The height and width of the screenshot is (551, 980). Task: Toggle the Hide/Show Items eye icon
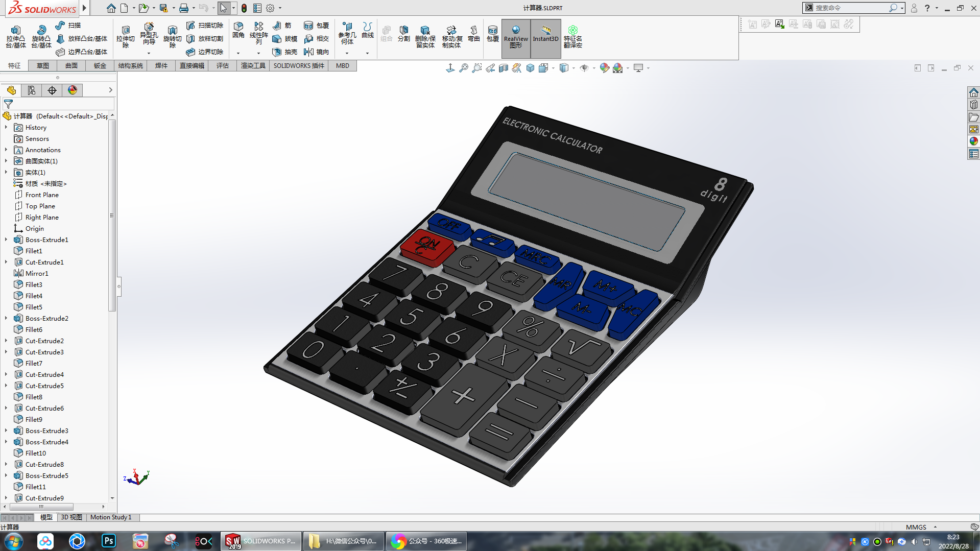click(584, 68)
